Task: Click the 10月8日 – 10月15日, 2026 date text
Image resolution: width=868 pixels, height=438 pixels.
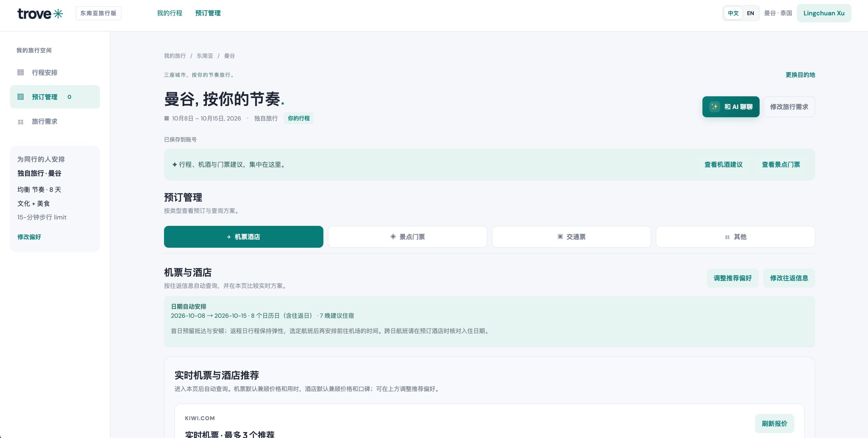Action: pos(206,118)
